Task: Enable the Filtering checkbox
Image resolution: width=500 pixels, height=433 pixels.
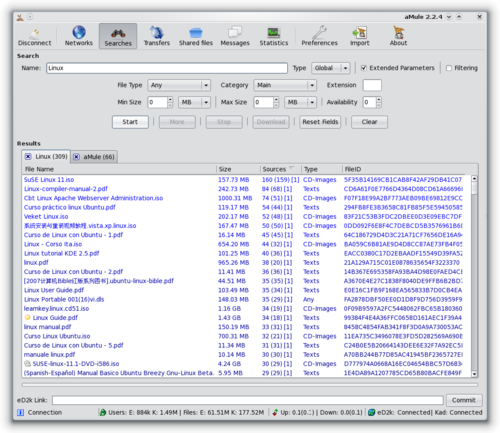Action: click(449, 68)
